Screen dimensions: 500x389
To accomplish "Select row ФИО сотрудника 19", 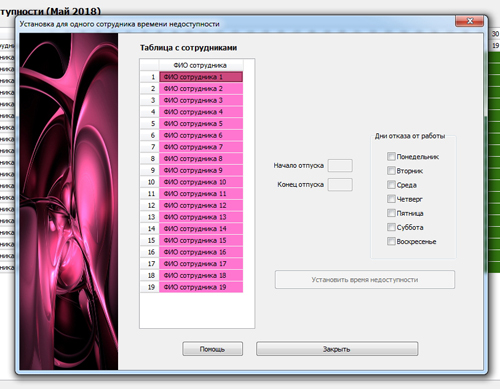I will pyautogui.click(x=201, y=287).
